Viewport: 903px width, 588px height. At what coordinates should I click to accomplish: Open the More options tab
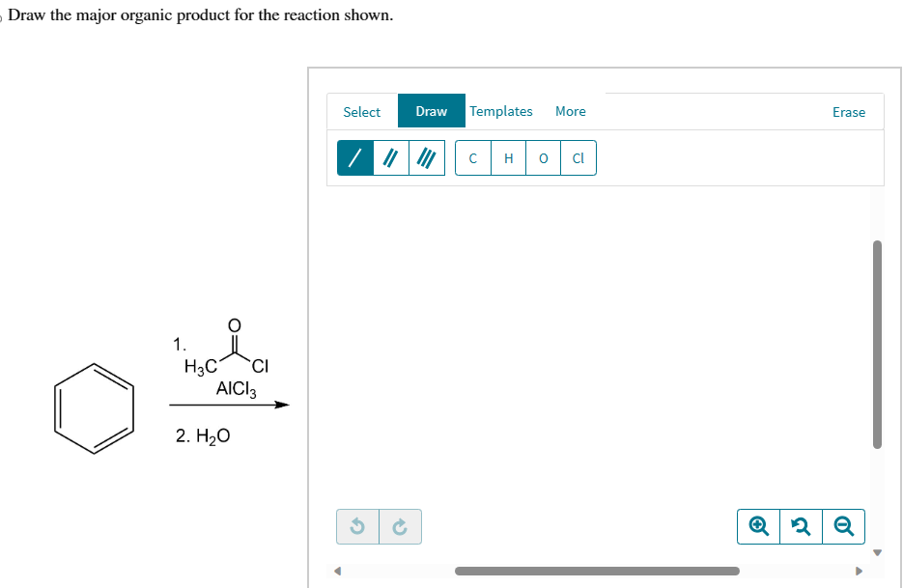tap(570, 111)
